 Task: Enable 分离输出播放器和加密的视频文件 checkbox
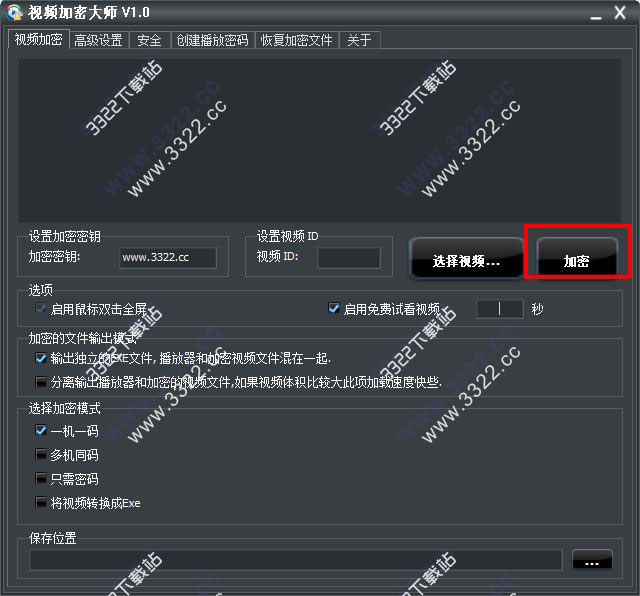pyautogui.click(x=41, y=382)
